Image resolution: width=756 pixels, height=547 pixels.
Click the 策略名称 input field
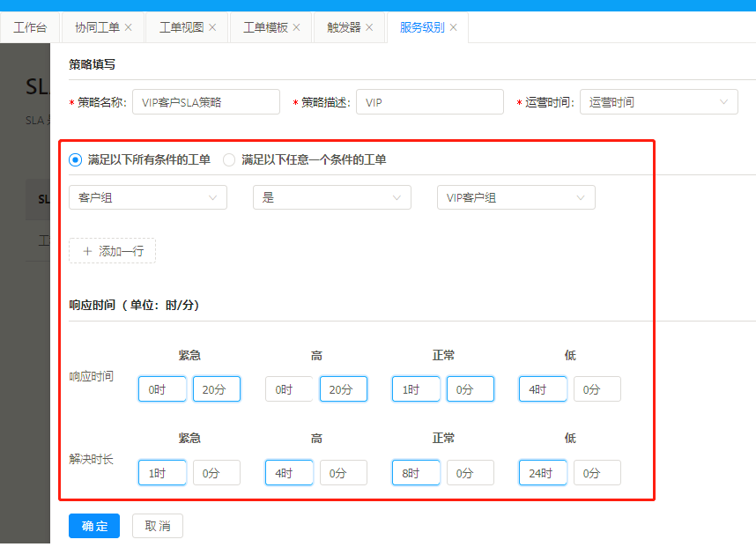point(205,102)
